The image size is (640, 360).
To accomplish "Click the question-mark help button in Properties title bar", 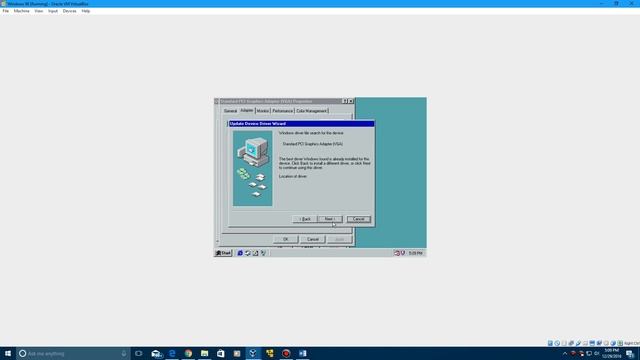I will coord(345,101).
